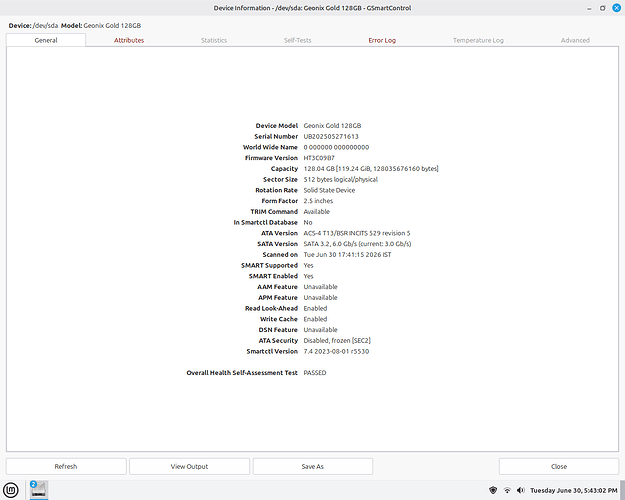Open the Linux Mint start menu

[x=10, y=490]
